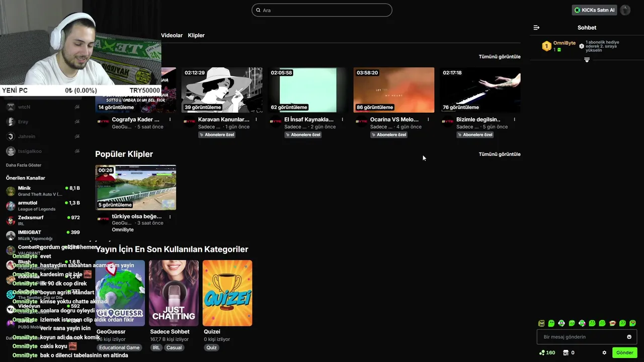Click the Cografya Kader video title
The width and height of the screenshot is (644, 362).
click(135, 120)
